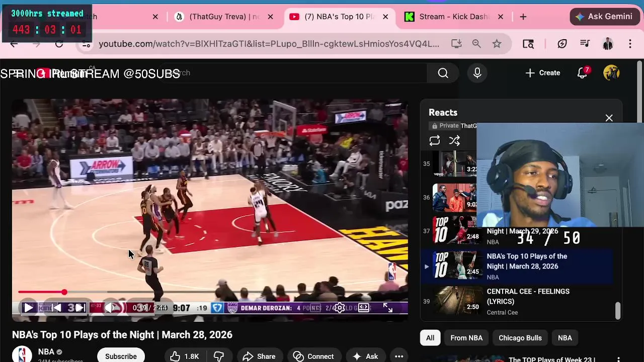Bookmark this page with star icon
The height and width of the screenshot is (362, 644).
pos(497,44)
